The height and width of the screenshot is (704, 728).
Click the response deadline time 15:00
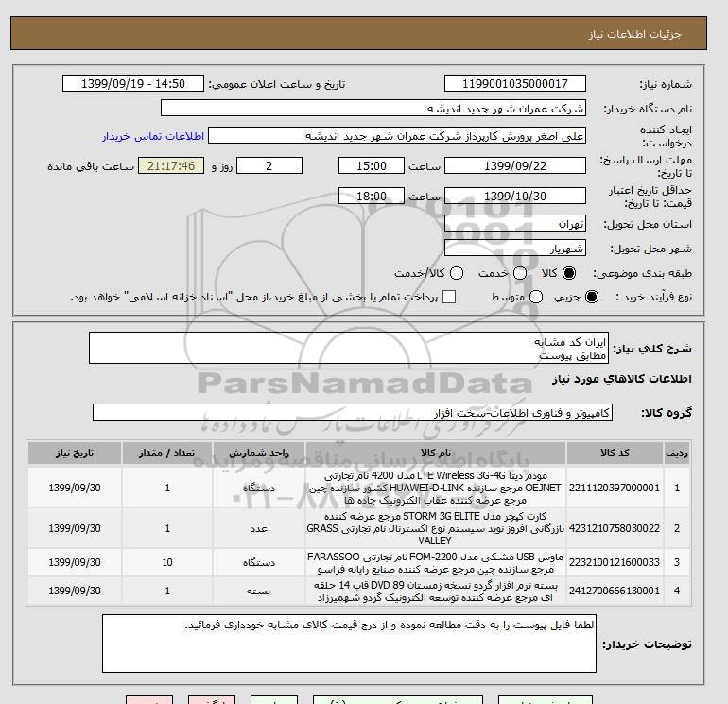[x=372, y=165]
